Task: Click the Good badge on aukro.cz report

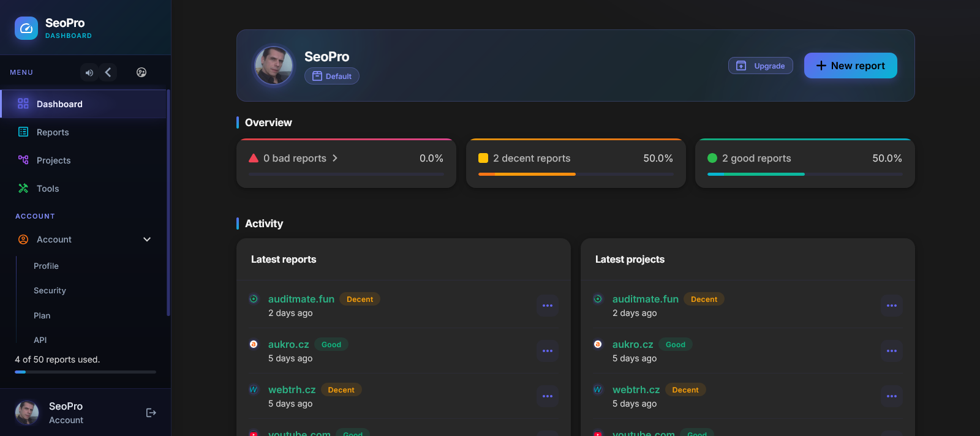Action: 331,344
